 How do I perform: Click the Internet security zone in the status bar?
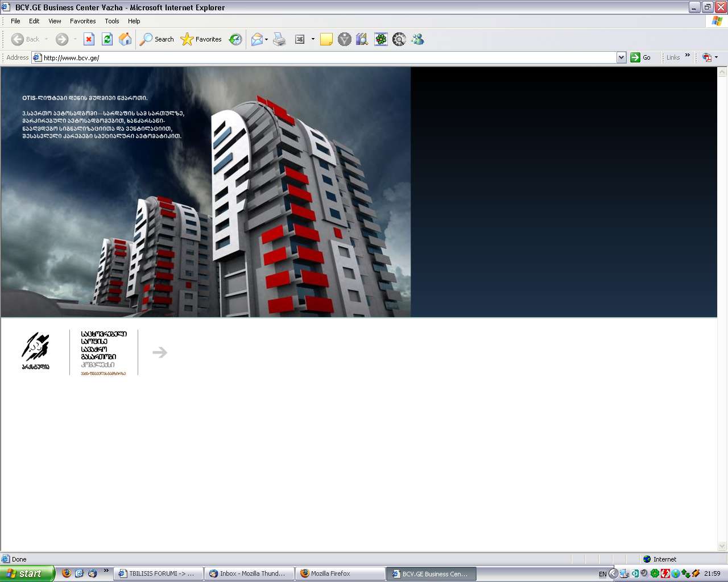coord(660,559)
